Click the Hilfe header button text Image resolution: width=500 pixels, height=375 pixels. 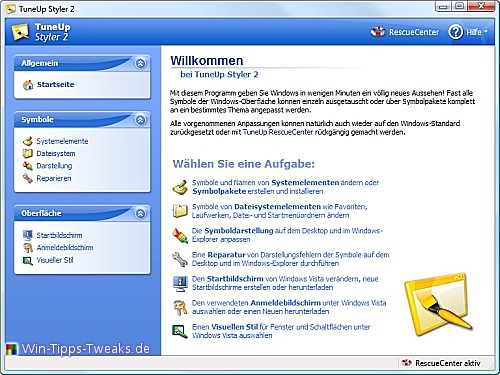(x=474, y=32)
